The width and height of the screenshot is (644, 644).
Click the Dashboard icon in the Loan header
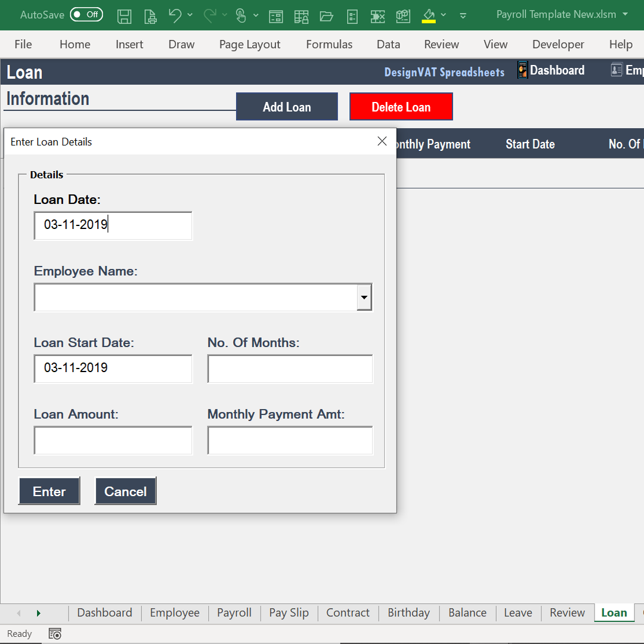point(522,70)
